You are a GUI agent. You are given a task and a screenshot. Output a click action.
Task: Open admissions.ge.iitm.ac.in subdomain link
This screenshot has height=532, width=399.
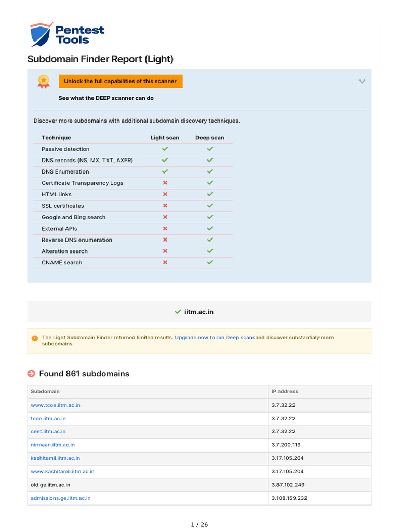(x=61, y=498)
